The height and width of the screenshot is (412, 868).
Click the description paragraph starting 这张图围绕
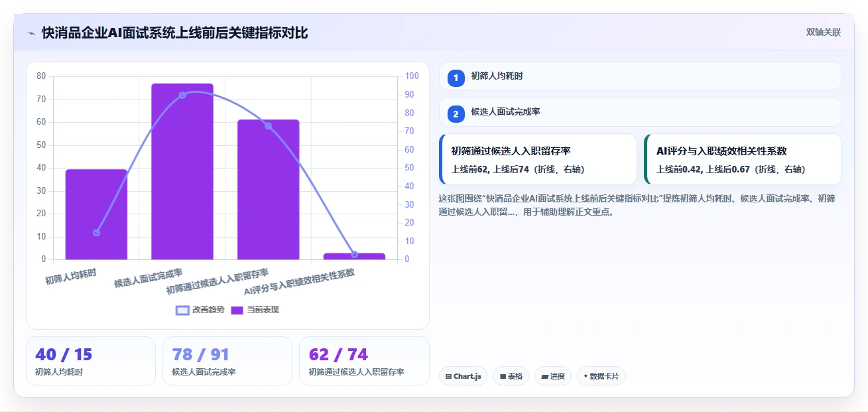637,205
